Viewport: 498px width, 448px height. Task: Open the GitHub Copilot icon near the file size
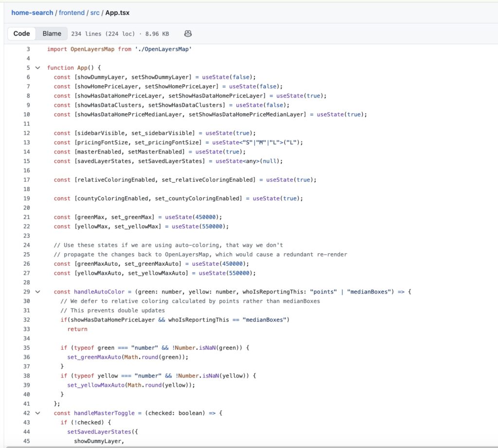(188, 34)
